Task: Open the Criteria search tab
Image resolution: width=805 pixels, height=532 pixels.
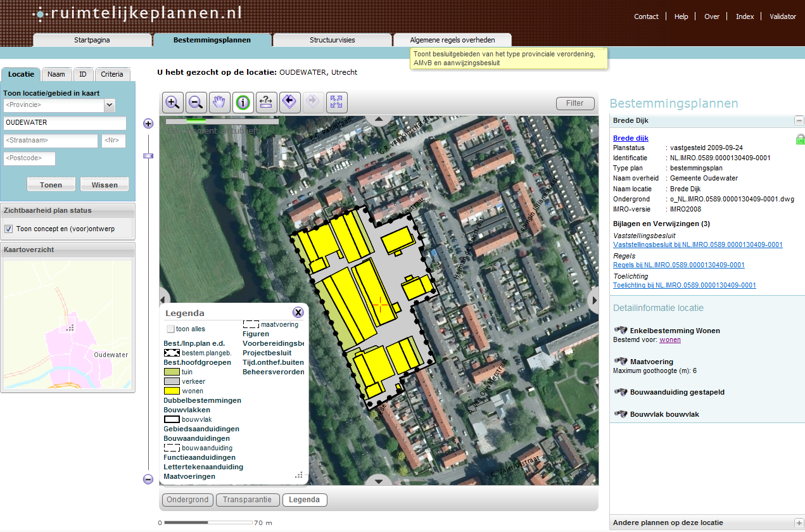Action: coord(112,74)
